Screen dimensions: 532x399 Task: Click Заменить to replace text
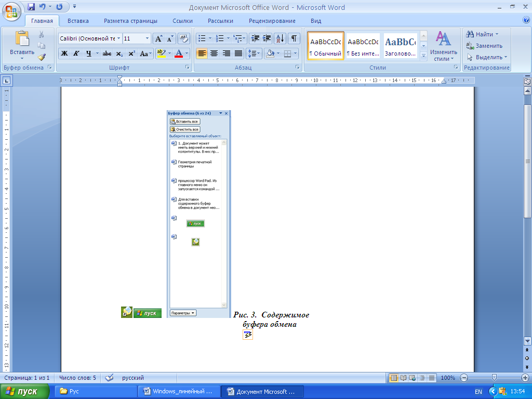[x=484, y=46]
